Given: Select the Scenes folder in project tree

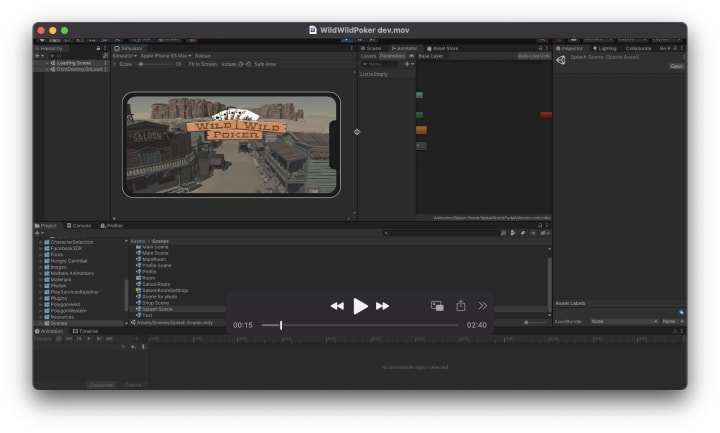Looking at the screenshot, I should pos(58,323).
